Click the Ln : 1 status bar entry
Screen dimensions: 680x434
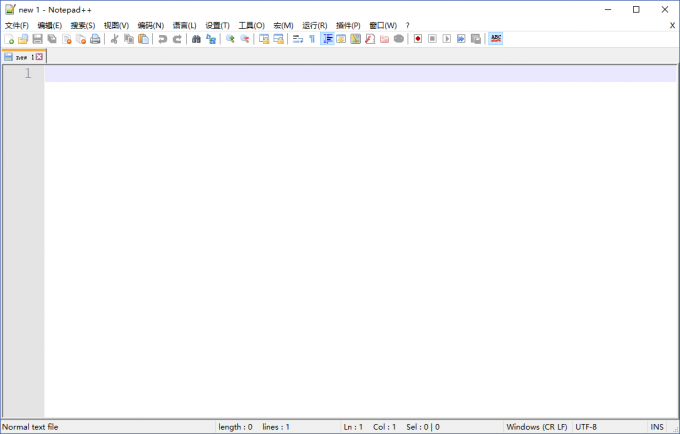coord(353,427)
